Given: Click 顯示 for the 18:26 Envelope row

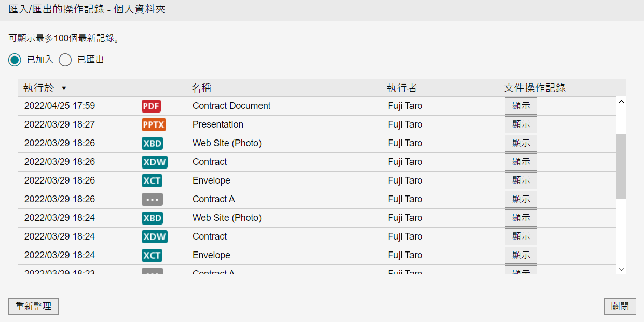Looking at the screenshot, I should point(521,180).
